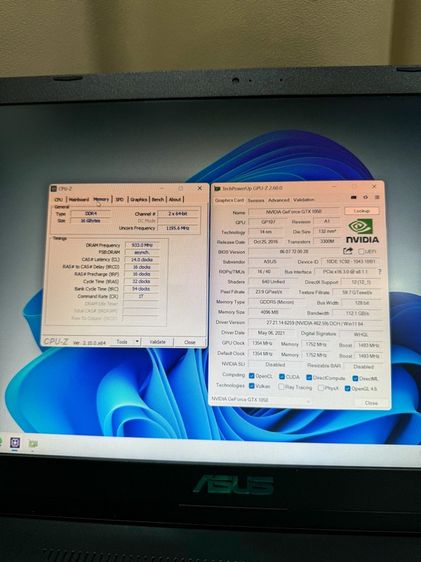Click the Tools button in CPU-Z
The height and width of the screenshot is (562, 421).
[x=122, y=342]
